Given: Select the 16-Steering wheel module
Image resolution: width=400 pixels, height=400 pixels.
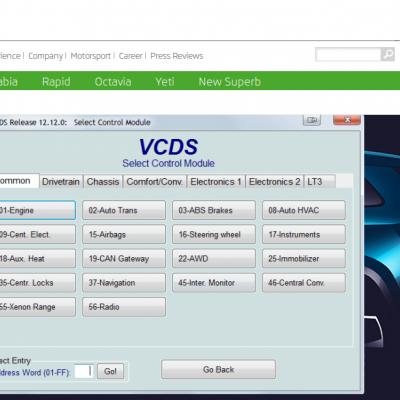Looking at the screenshot, I should [214, 234].
